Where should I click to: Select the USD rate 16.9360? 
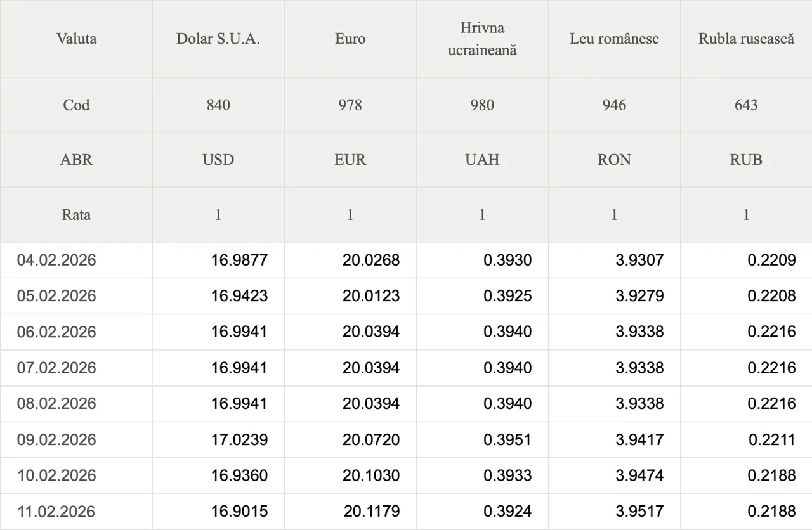tap(239, 475)
